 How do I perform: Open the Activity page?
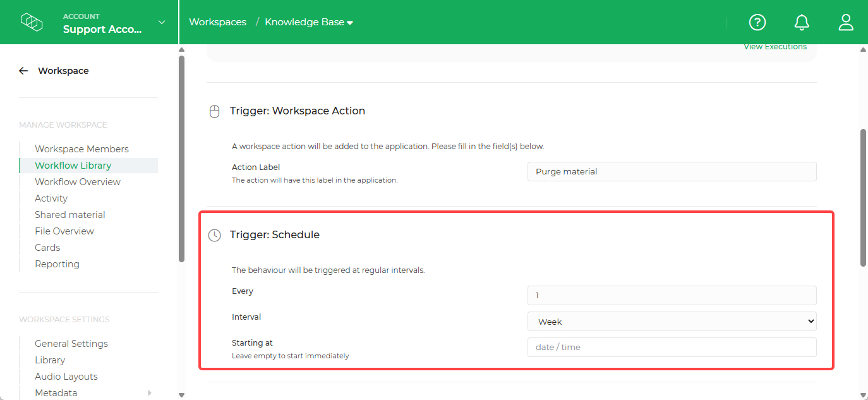tap(51, 198)
